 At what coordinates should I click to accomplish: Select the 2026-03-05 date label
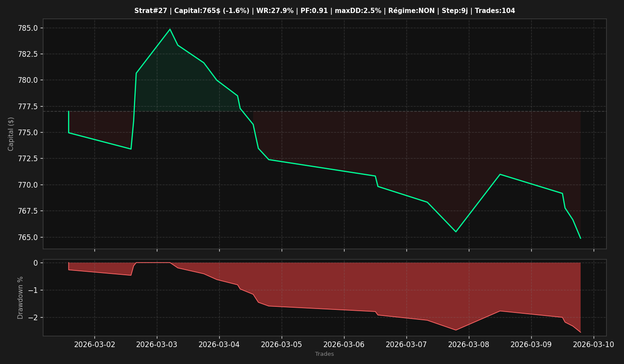282,344
